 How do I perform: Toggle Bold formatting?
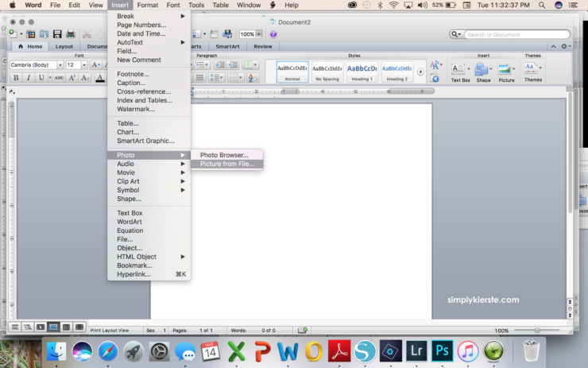16,78
